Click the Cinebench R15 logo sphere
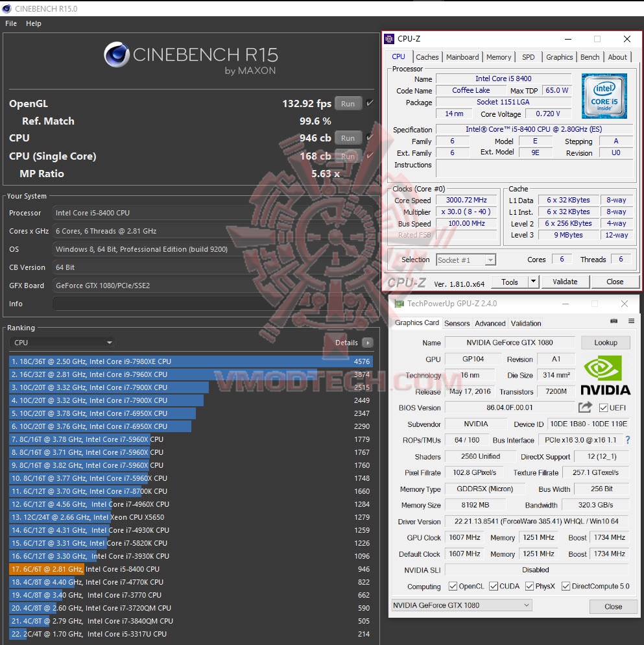The image size is (644, 645). pos(117,55)
